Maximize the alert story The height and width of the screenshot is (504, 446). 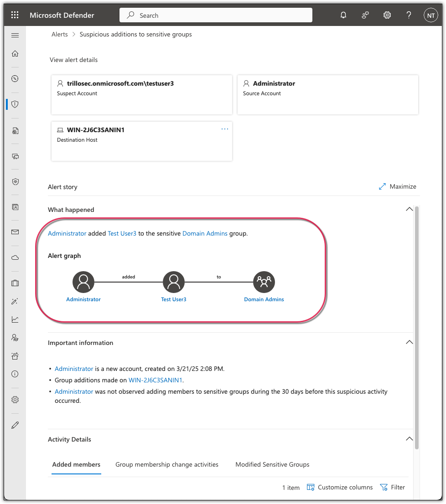398,187
